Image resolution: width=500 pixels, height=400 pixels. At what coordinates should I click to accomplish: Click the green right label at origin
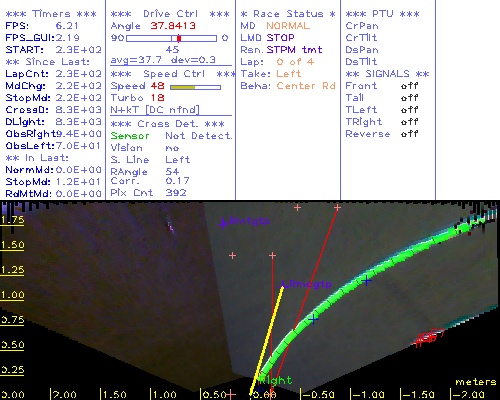(276, 380)
